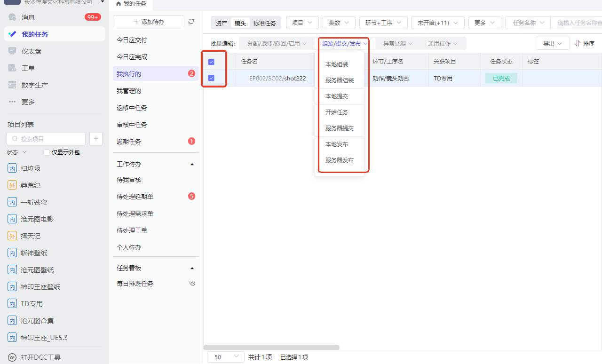Toggle the 仅显示外包 checkbox

coord(46,152)
